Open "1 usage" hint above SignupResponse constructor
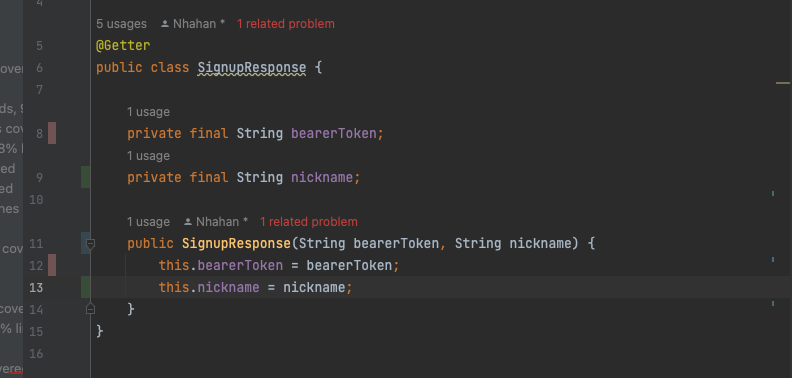Viewport: 792px width, 378px height. (x=148, y=222)
